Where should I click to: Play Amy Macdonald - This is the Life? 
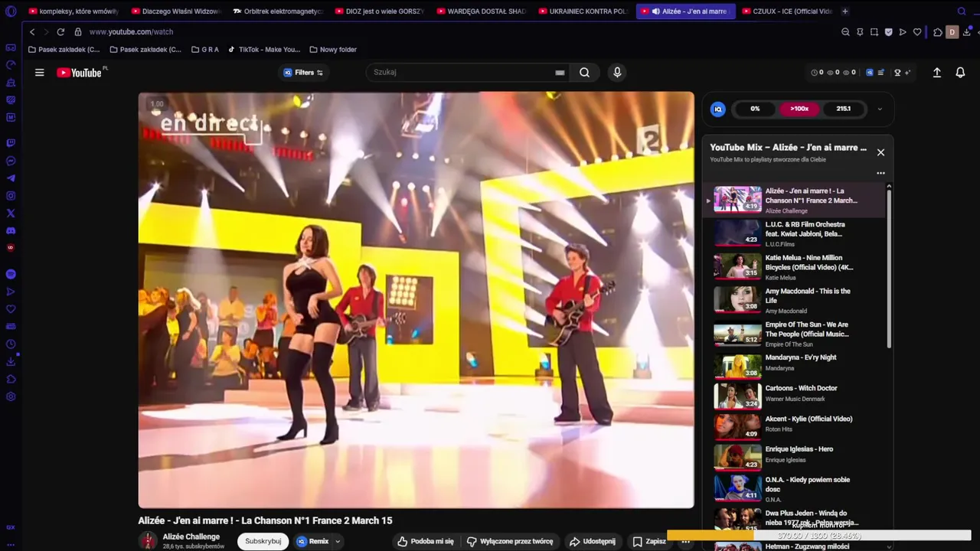(x=799, y=300)
